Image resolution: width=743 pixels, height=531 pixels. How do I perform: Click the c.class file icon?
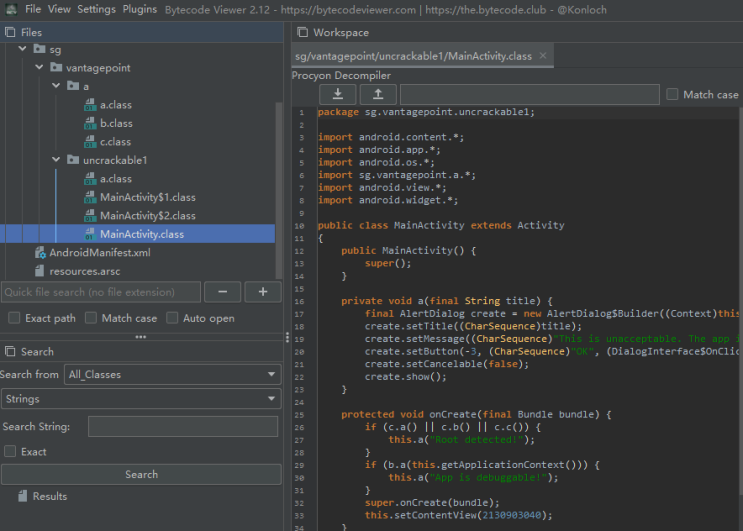pyautogui.click(x=90, y=142)
